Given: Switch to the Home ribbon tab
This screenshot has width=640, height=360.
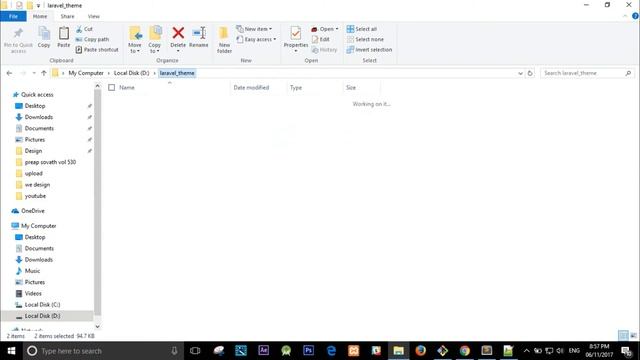Looking at the screenshot, I should pyautogui.click(x=40, y=16).
